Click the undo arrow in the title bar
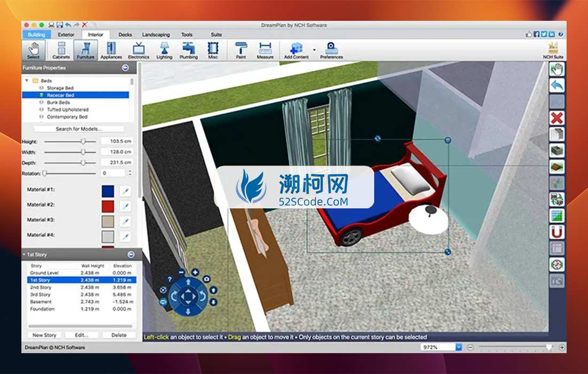 68,25
